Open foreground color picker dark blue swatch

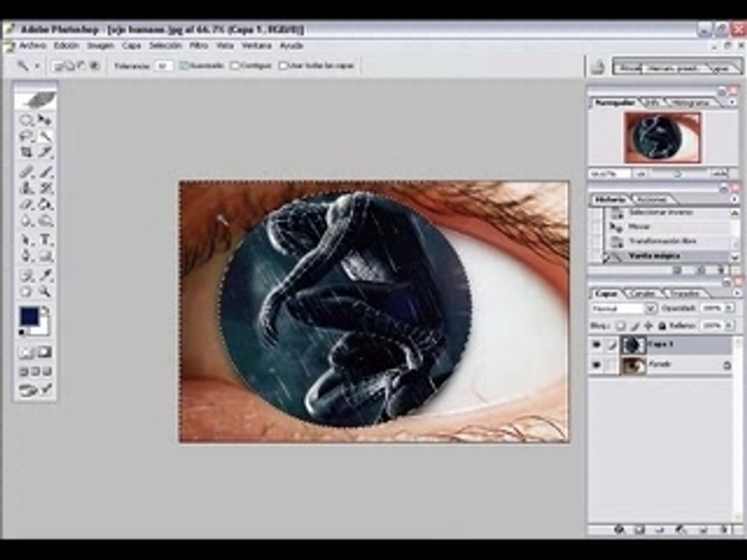29,317
